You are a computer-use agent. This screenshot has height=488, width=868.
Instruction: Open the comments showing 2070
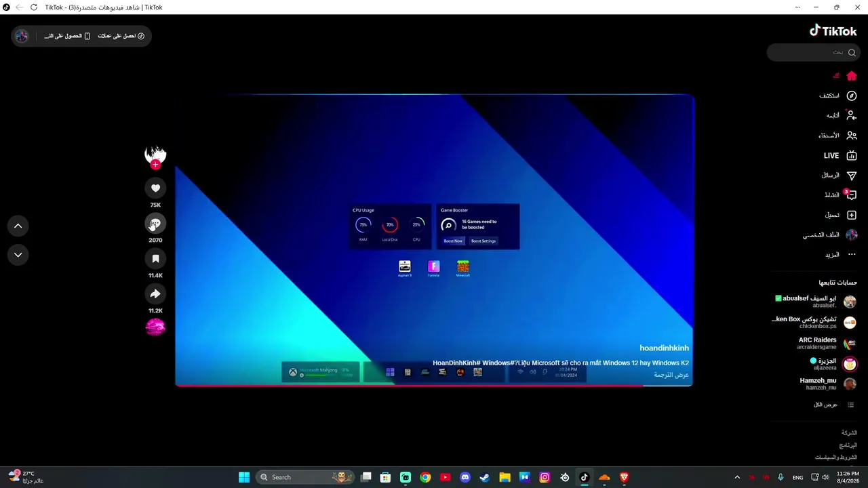pos(155,224)
